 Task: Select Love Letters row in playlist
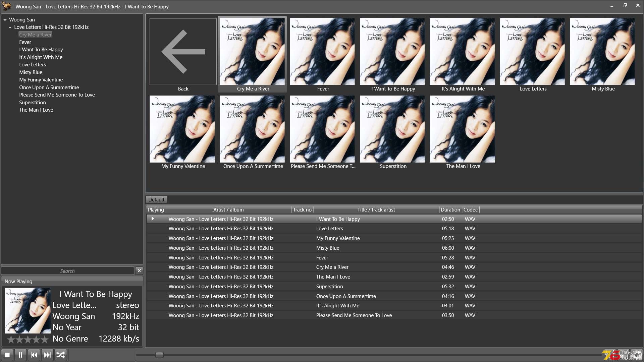(x=394, y=229)
